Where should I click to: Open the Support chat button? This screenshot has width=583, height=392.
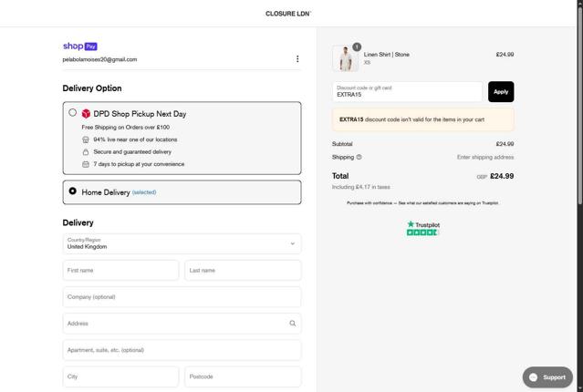point(547,377)
